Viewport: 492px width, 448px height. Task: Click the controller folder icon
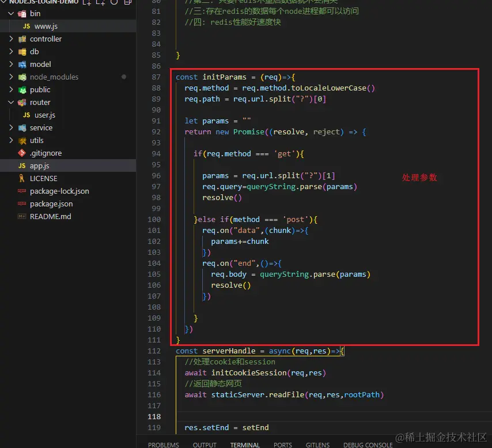22,39
